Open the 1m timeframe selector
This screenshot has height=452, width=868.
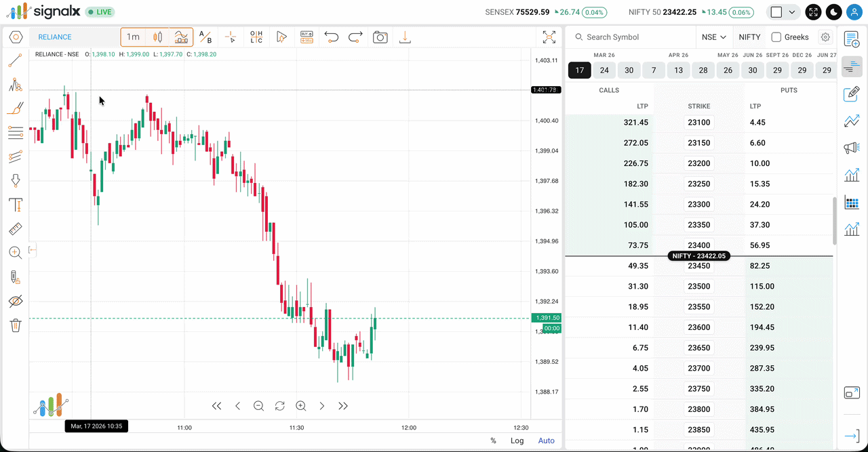point(133,37)
